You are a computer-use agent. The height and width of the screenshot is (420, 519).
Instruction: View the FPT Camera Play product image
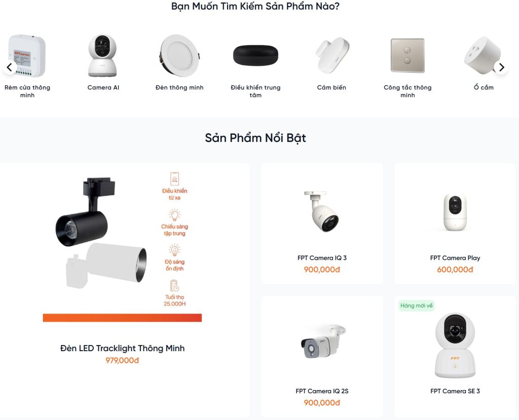click(x=455, y=212)
